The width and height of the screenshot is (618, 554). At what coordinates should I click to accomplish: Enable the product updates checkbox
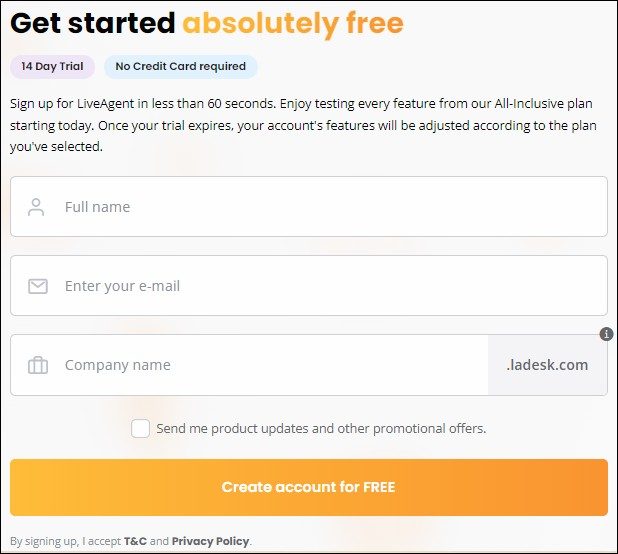click(140, 428)
